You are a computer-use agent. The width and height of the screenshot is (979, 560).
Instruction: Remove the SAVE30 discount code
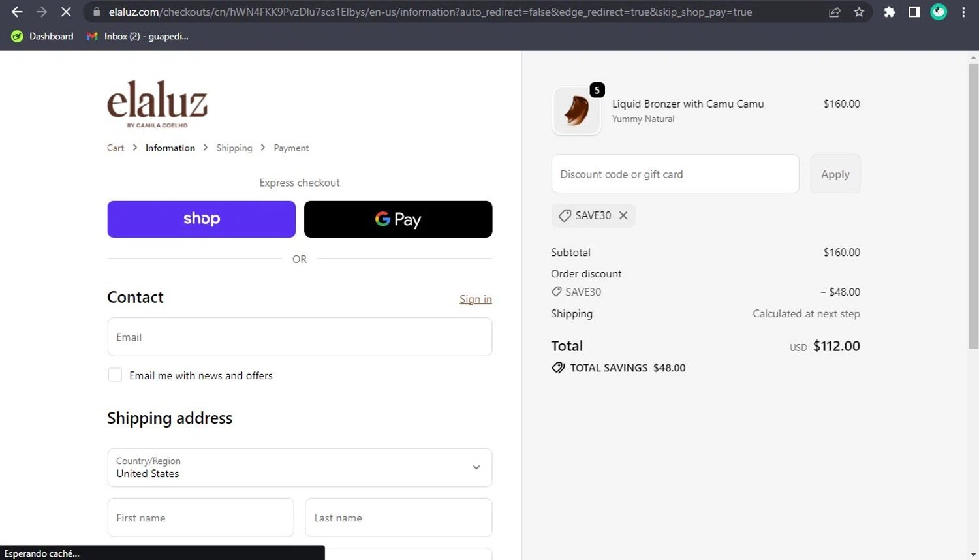pyautogui.click(x=623, y=215)
